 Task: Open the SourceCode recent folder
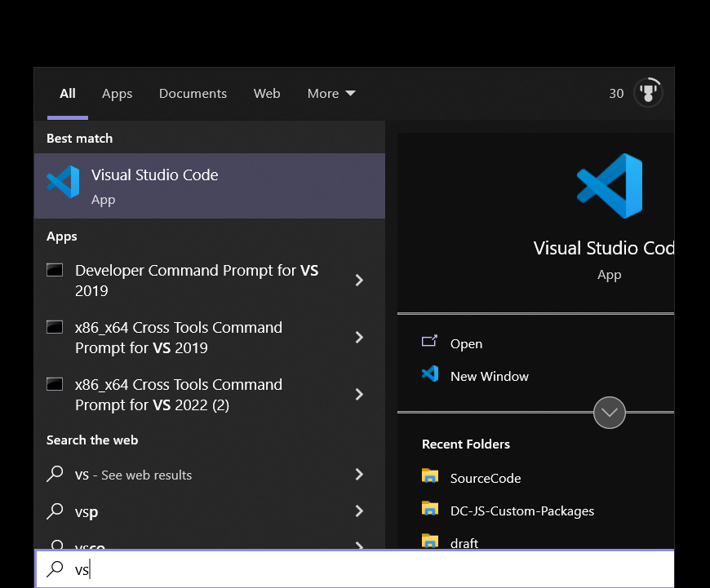pos(486,479)
